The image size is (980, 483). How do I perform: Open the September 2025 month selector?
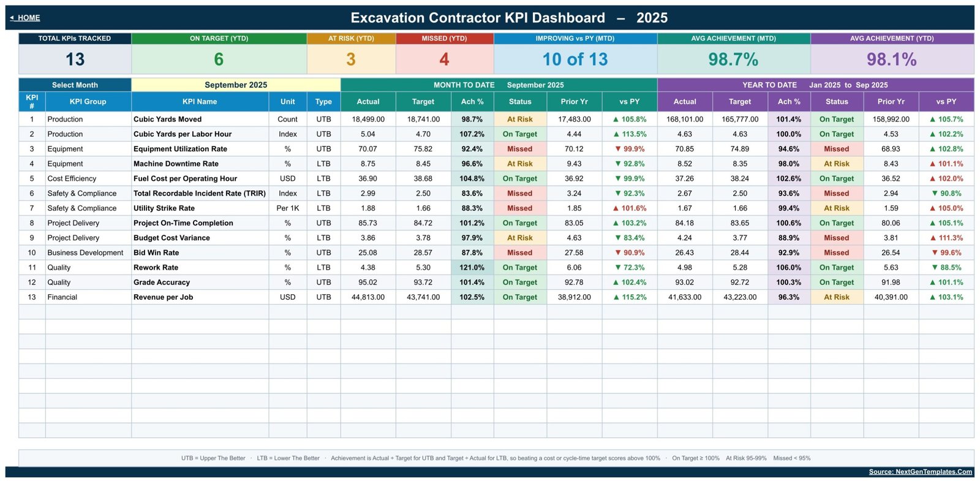click(236, 85)
